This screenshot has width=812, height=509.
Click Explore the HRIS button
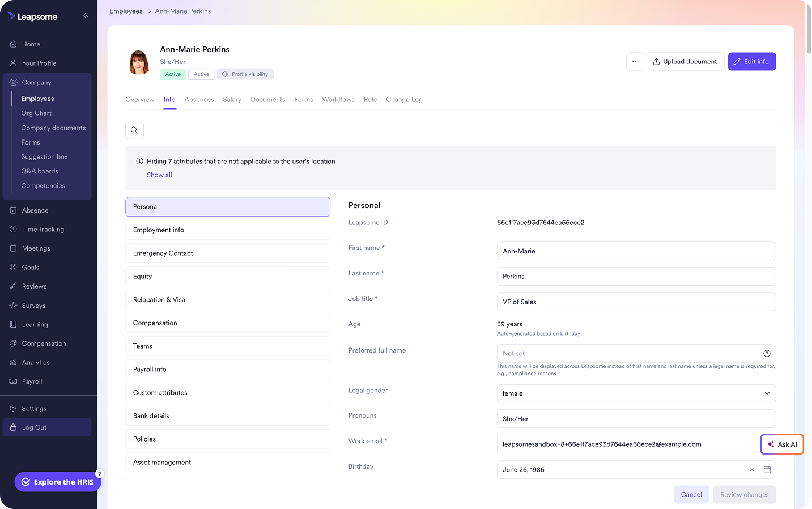(x=58, y=482)
